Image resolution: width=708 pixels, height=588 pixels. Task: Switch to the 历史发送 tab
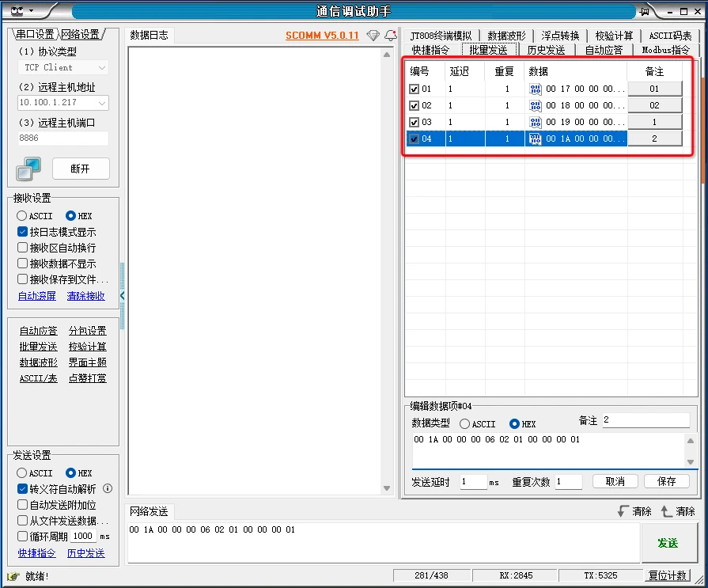tap(548, 49)
